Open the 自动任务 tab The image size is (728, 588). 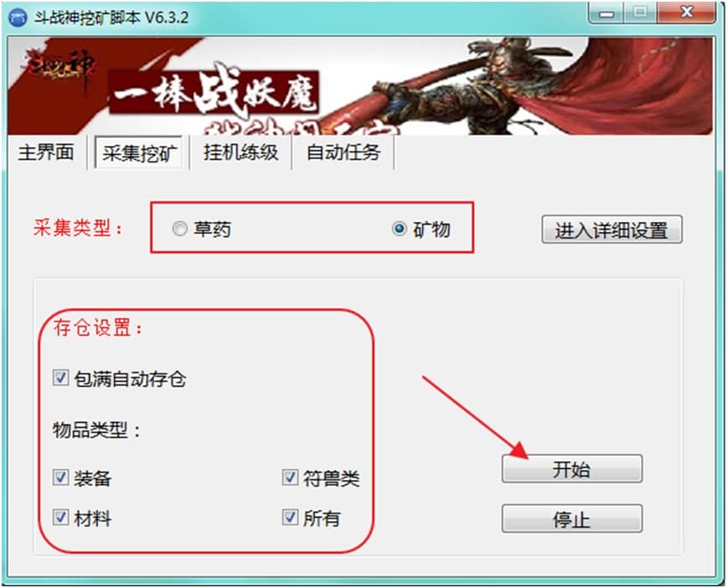[343, 152]
